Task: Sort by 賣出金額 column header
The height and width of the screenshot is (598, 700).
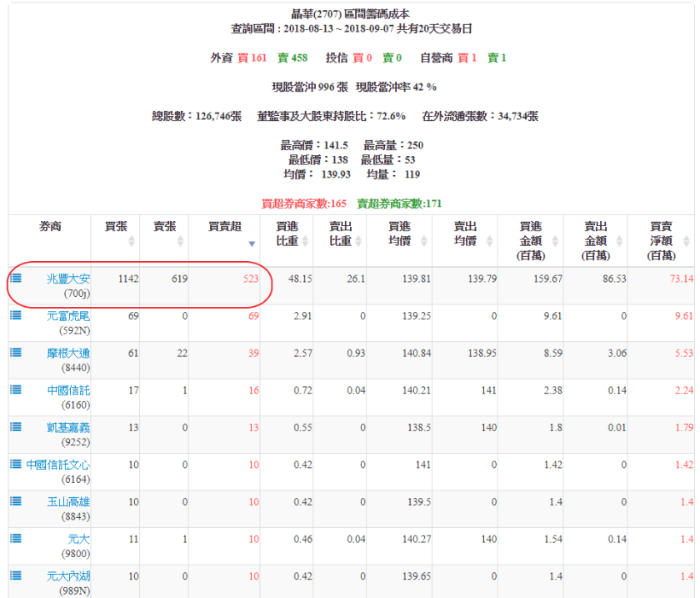Action: (x=595, y=240)
